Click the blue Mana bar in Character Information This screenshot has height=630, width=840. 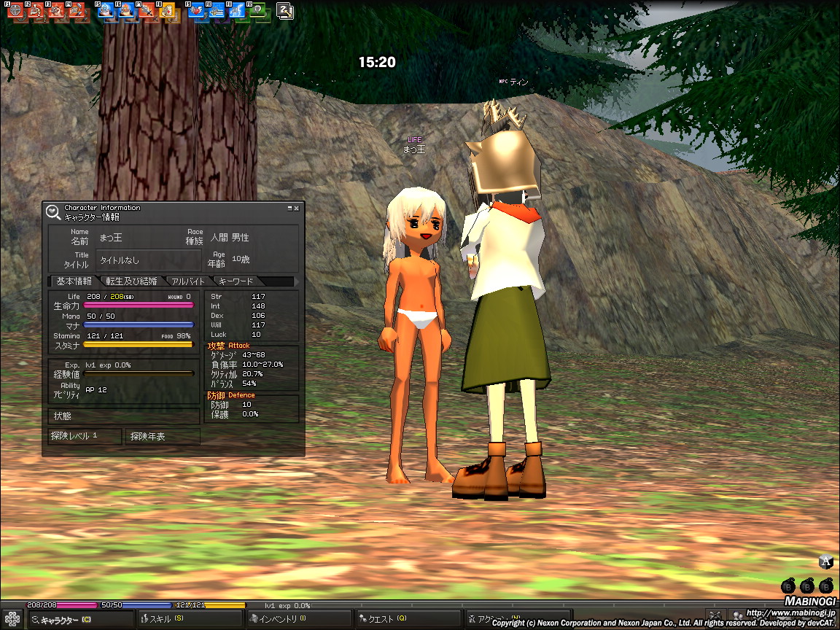pyautogui.click(x=139, y=324)
